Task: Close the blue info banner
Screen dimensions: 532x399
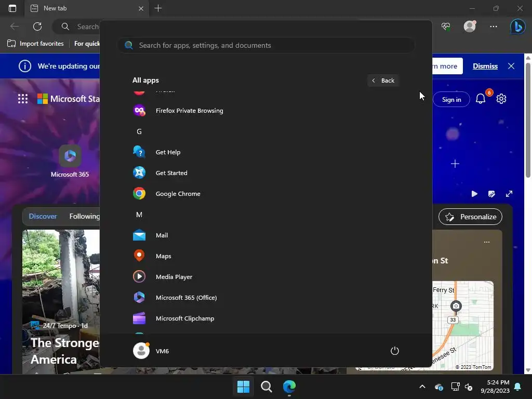Action: (x=511, y=66)
